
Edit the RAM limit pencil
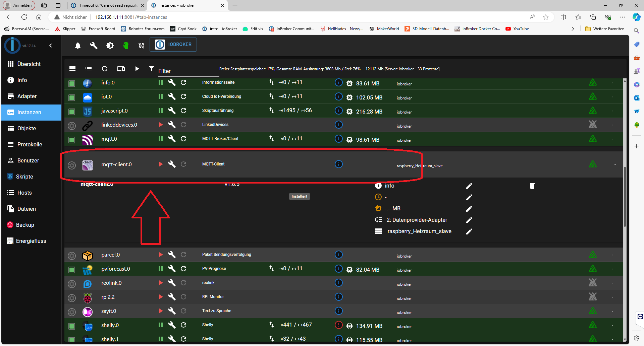coord(469,209)
